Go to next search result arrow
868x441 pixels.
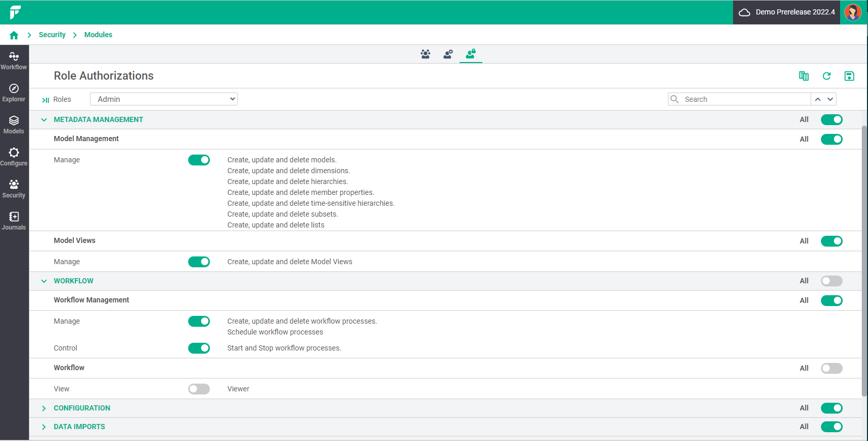click(x=830, y=99)
